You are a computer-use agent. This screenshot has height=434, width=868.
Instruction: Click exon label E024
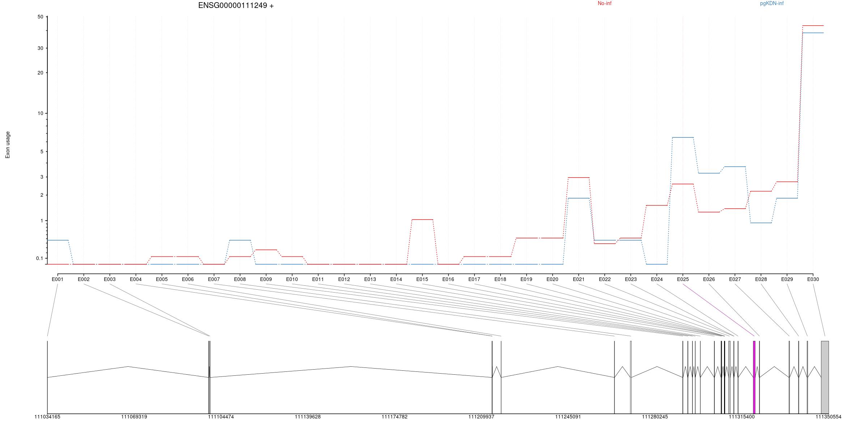coord(657,279)
